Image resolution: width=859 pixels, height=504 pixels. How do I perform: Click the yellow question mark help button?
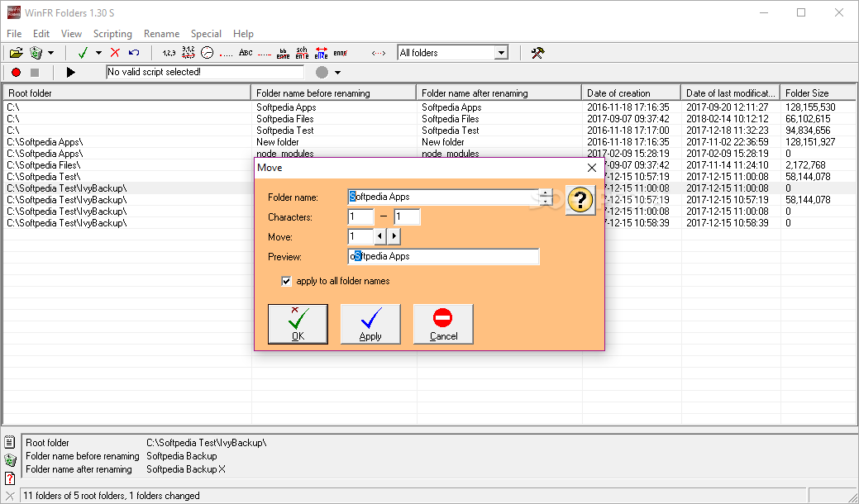580,200
